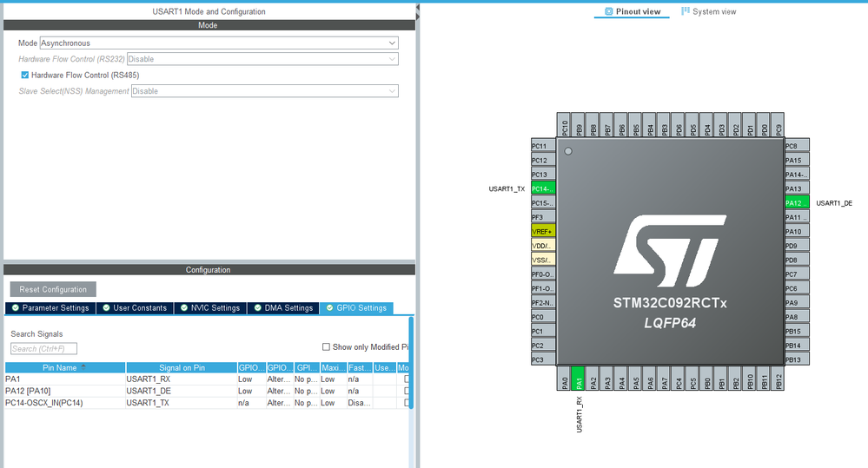Click the PC10 pin on chip top
The image size is (868, 468).
click(564, 126)
